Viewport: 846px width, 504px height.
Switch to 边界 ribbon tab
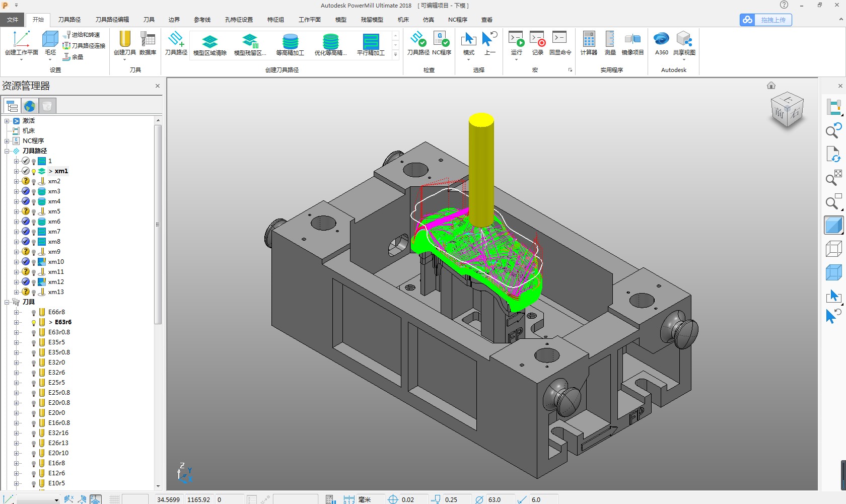click(174, 20)
